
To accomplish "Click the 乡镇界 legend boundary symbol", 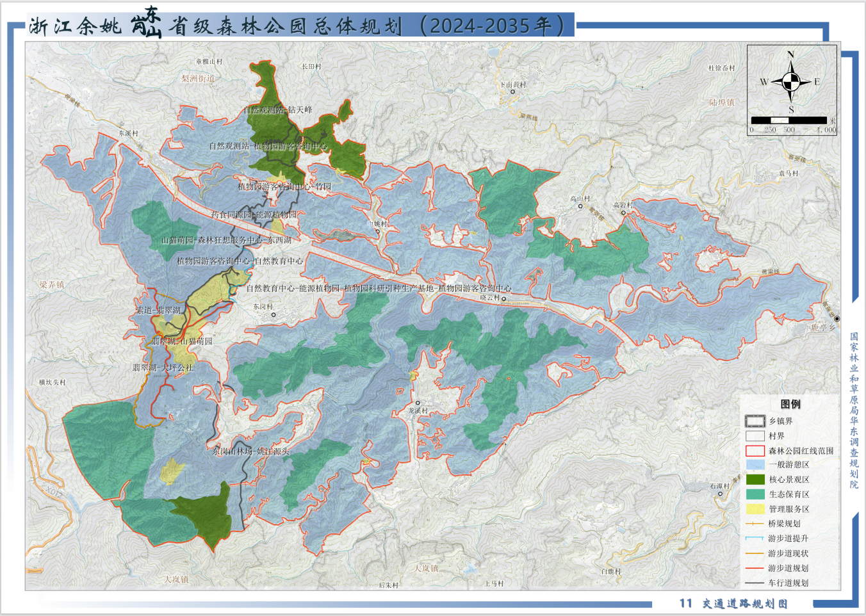I will pos(755,421).
